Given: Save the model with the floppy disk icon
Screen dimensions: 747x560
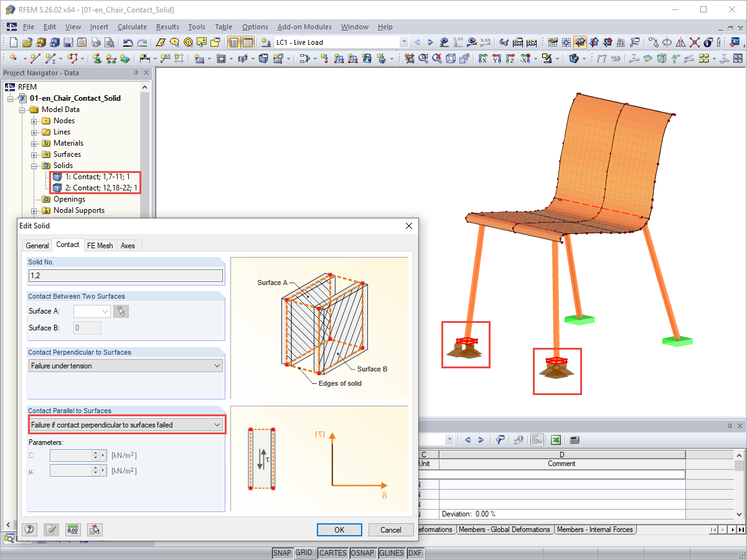Looking at the screenshot, I should click(68, 42).
